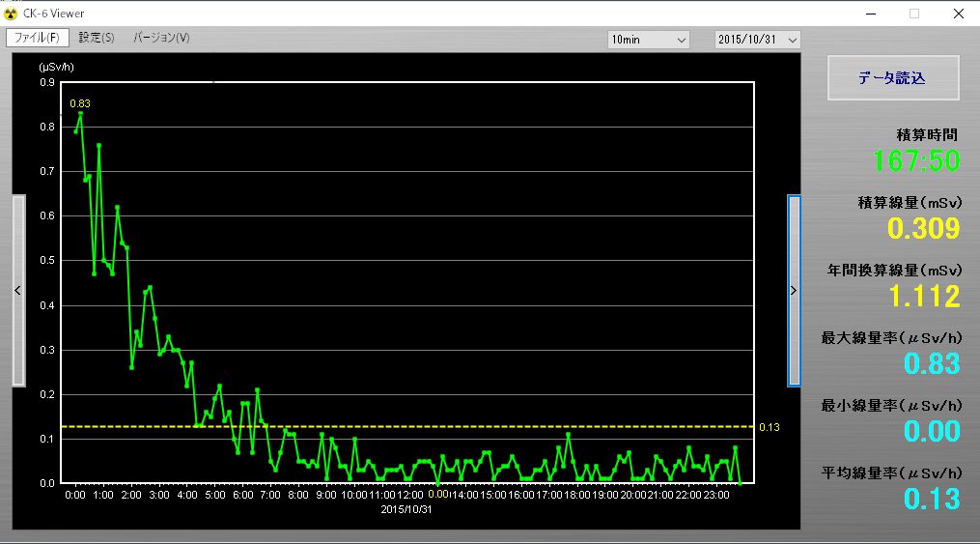The height and width of the screenshot is (544, 980).
Task: Click the 積算時間 label
Action: click(927, 135)
